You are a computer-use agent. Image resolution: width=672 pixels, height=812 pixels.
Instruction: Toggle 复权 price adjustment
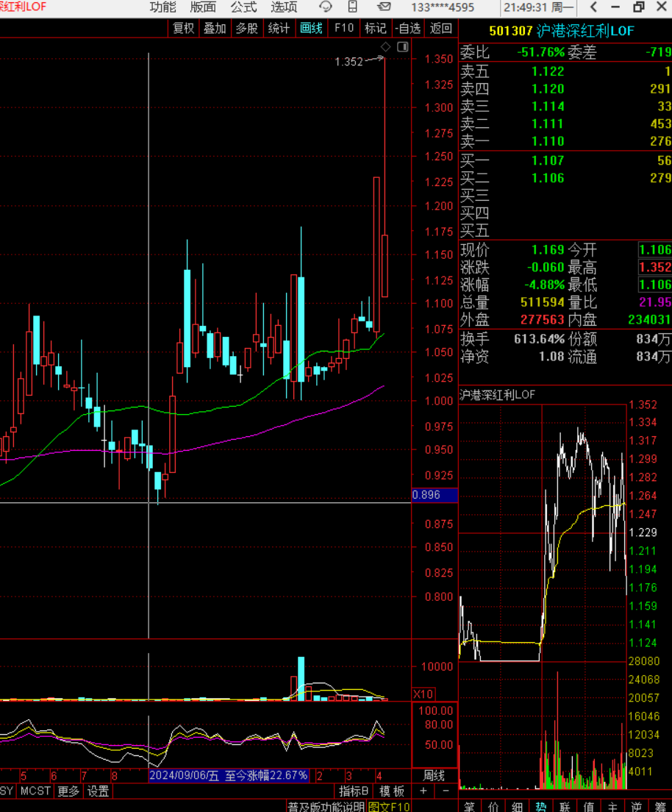[x=183, y=29]
